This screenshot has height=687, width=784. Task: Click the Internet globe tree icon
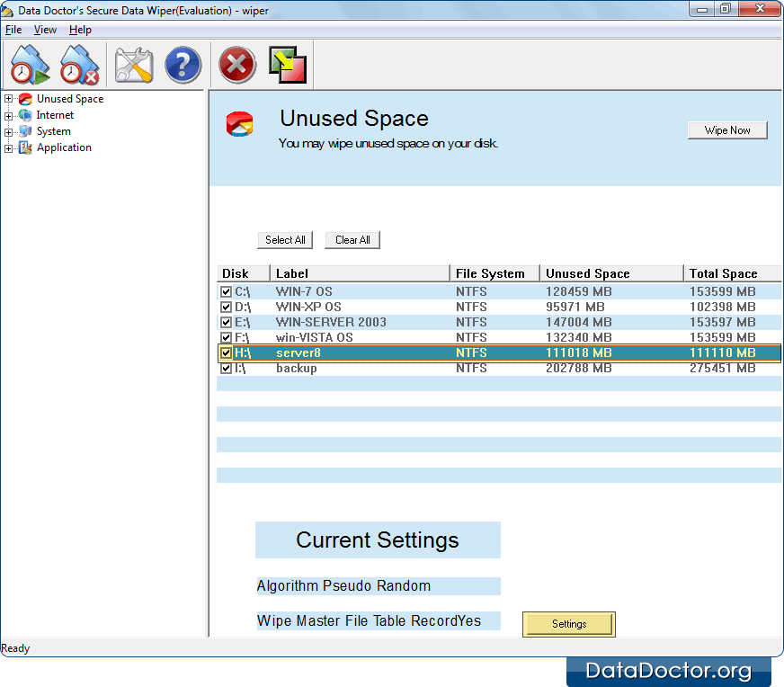click(25, 115)
